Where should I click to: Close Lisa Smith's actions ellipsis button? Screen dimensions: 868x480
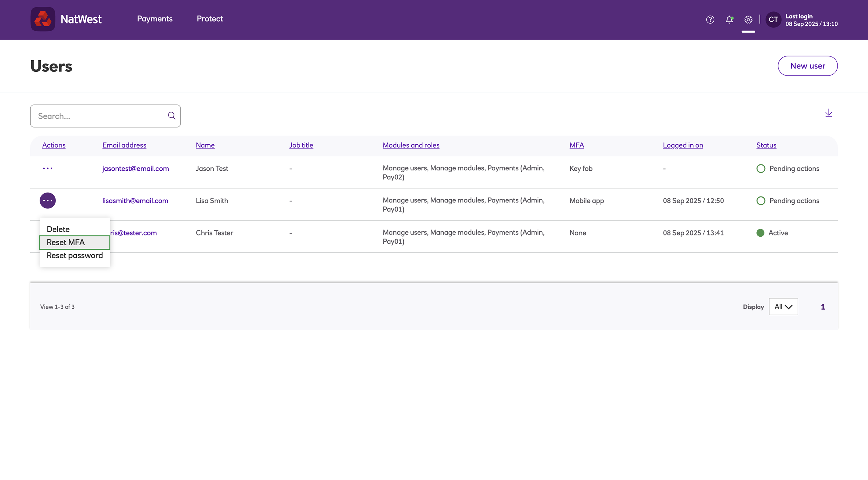coord(48,201)
